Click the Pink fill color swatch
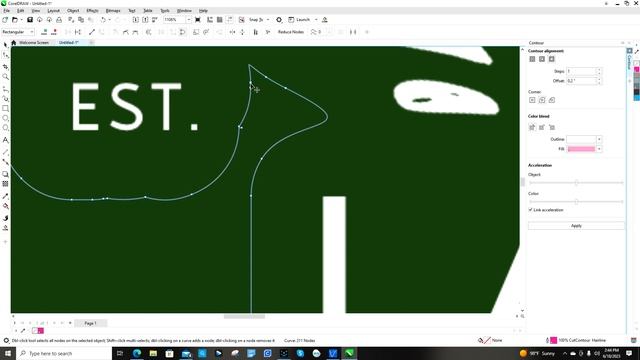 [x=581, y=149]
